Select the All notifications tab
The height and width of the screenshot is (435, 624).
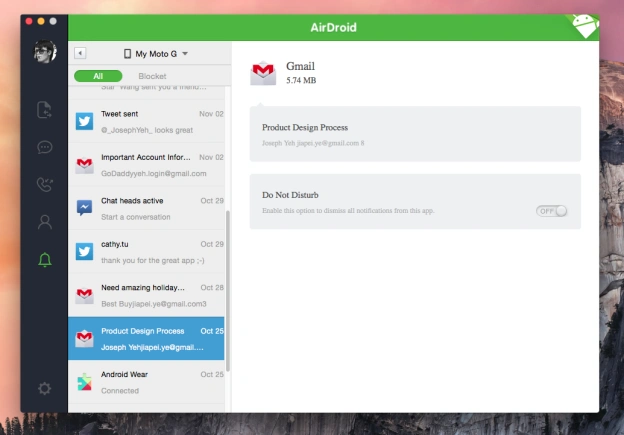[98, 76]
